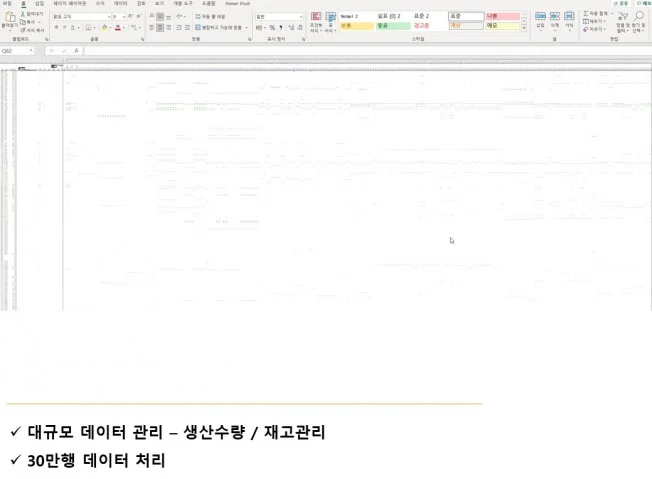This screenshot has width=652, height=479.
Task: Open 정렬 및 필터 (Sort & Filter)
Action: (x=622, y=22)
